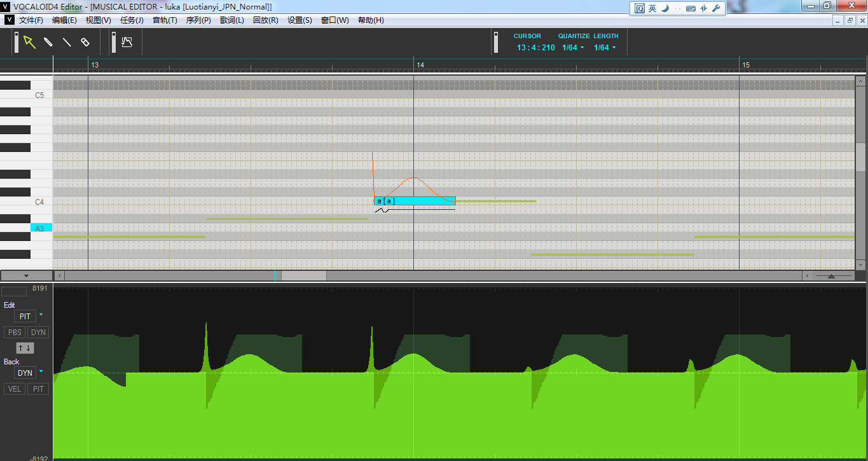The image size is (868, 461).
Task: Click the curve-edit icon in the toolbar
Action: click(127, 42)
